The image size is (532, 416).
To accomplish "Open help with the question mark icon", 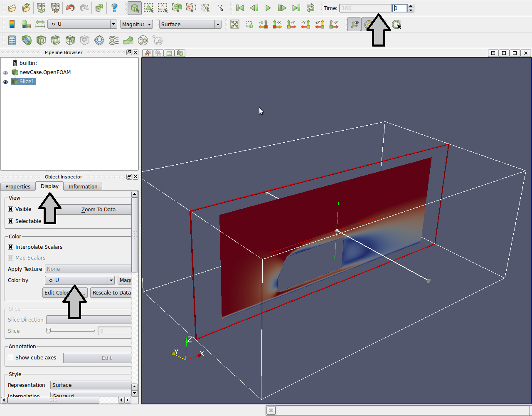I will (114, 8).
